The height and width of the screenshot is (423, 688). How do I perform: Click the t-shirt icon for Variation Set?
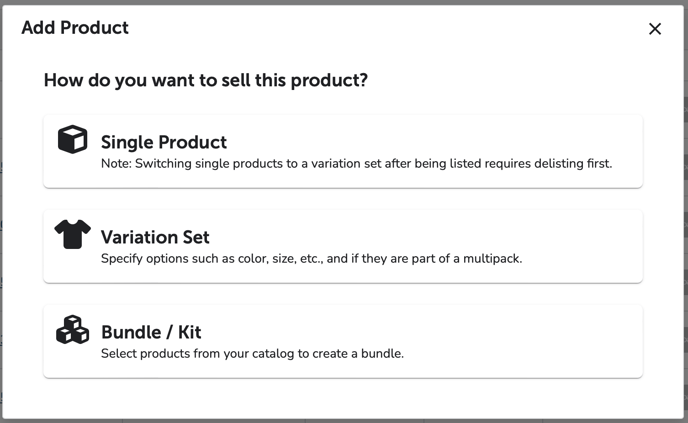click(72, 234)
